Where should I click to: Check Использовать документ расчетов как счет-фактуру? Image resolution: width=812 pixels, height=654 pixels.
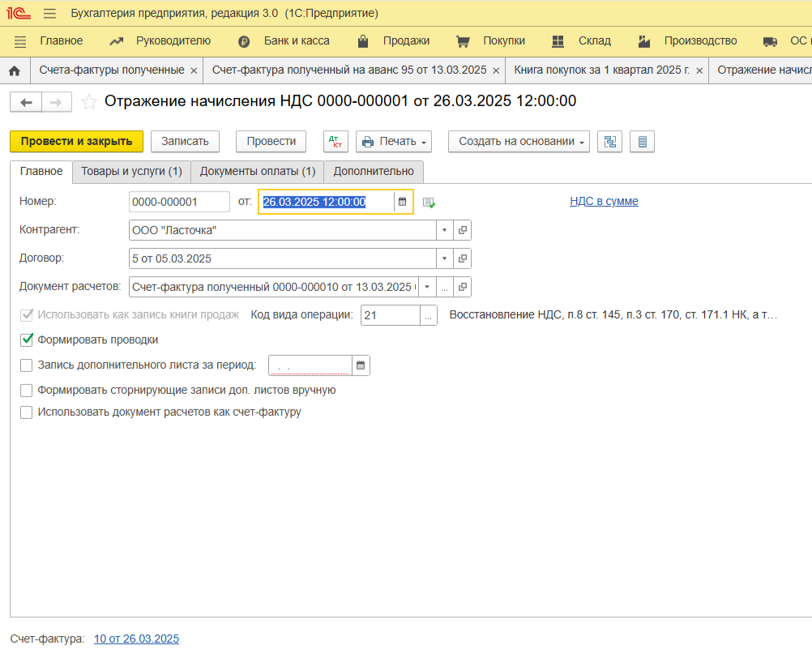tap(27, 412)
